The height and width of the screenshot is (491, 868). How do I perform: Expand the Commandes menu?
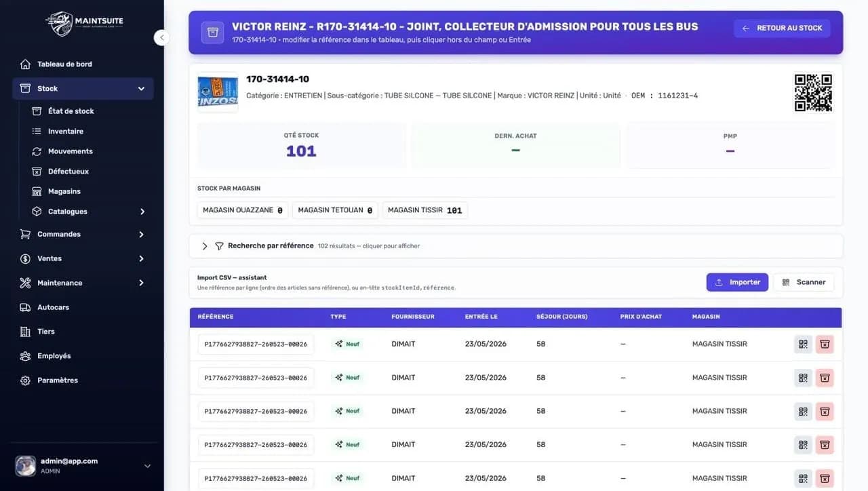(141, 235)
